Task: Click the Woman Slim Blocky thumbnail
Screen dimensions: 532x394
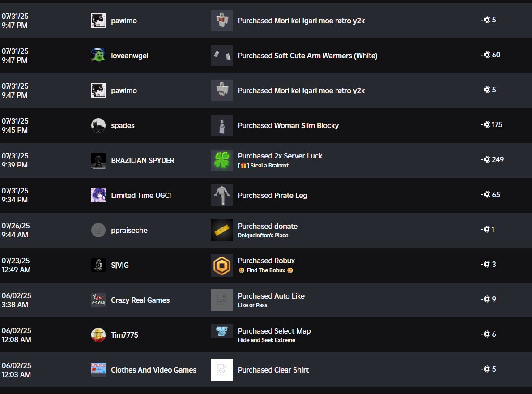Action: pyautogui.click(x=222, y=125)
